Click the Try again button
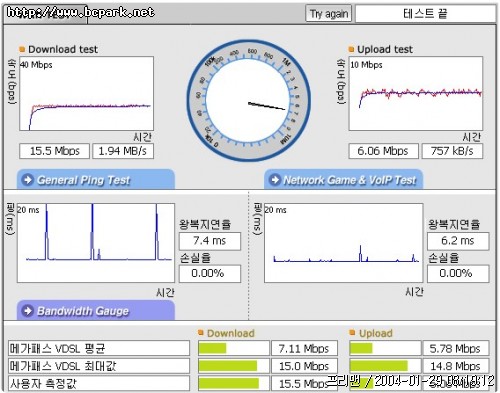The height and width of the screenshot is (393, 500). (329, 14)
